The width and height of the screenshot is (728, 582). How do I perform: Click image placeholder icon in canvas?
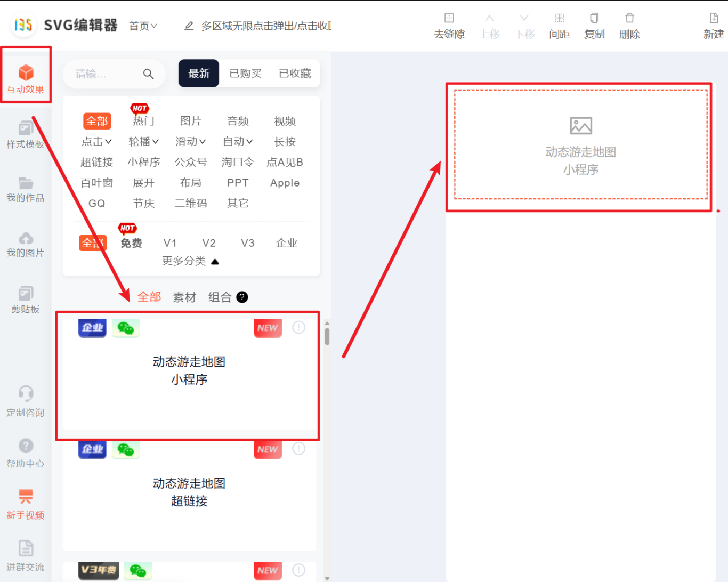(x=581, y=126)
